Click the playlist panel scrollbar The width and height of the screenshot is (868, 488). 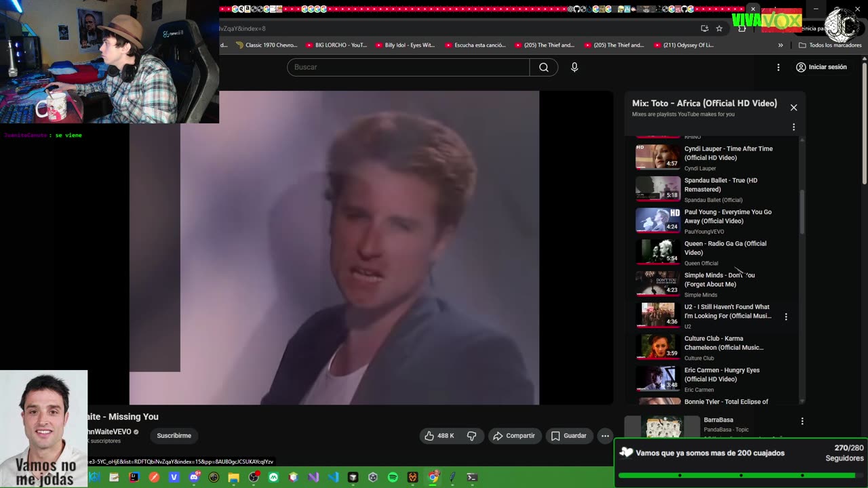(x=802, y=212)
